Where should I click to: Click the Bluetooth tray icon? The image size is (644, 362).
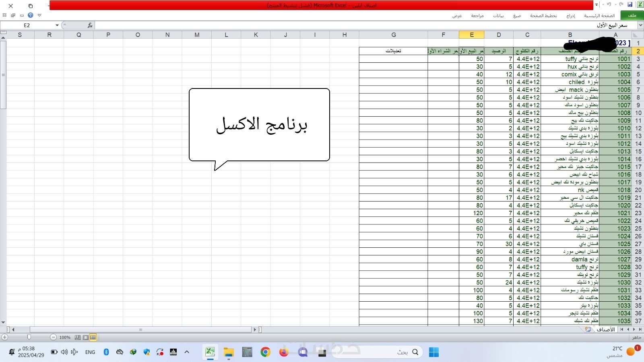click(x=106, y=352)
